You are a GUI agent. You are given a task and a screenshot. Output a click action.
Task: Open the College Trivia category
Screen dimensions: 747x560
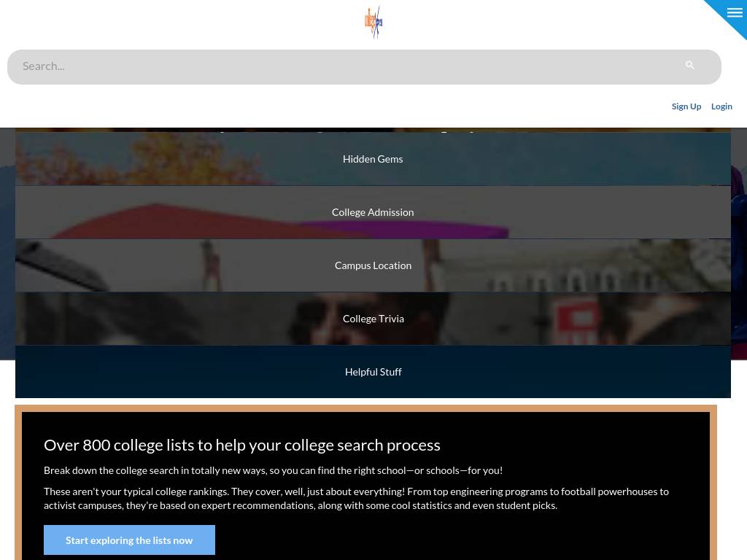(373, 319)
